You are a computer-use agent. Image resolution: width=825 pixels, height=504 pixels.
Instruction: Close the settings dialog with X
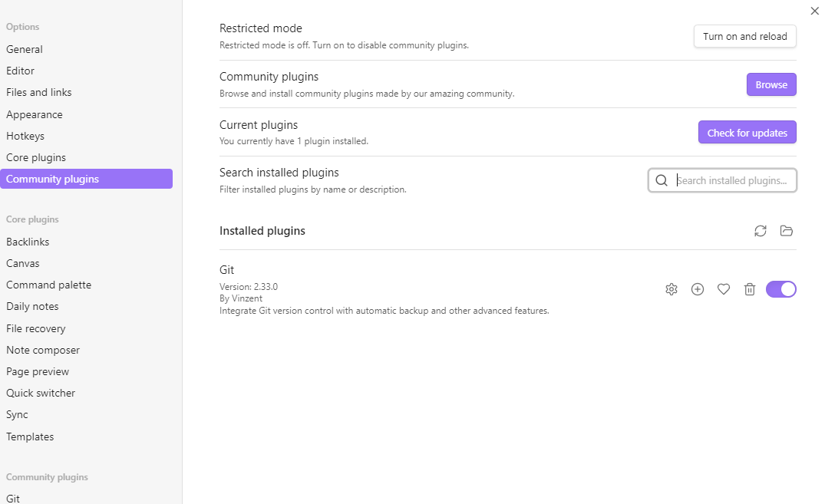click(815, 11)
